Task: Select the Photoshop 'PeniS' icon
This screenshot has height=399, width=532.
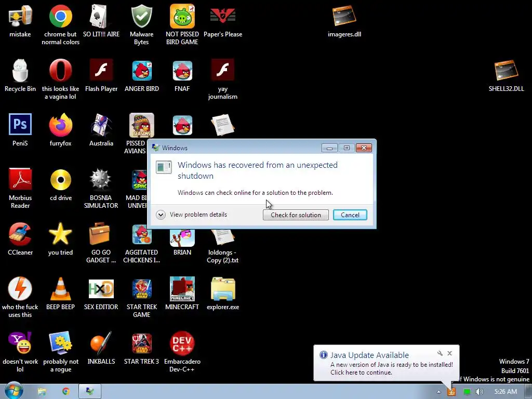Action: point(20,125)
